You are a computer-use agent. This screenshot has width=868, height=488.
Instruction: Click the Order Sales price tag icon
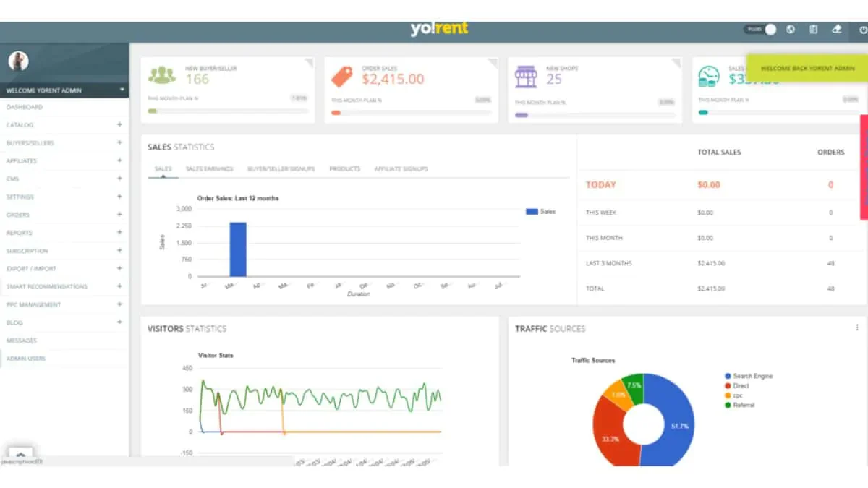pos(341,76)
